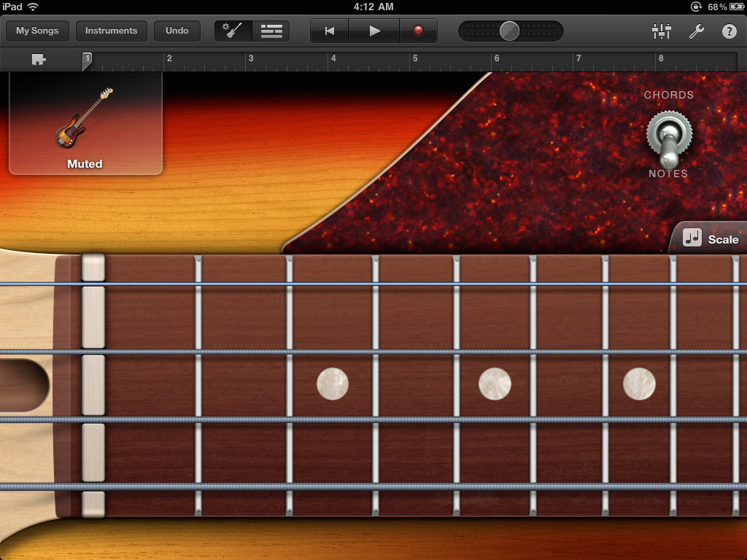Screen dimensions: 747x560
Task: Start recording with red Record button
Action: (x=418, y=31)
